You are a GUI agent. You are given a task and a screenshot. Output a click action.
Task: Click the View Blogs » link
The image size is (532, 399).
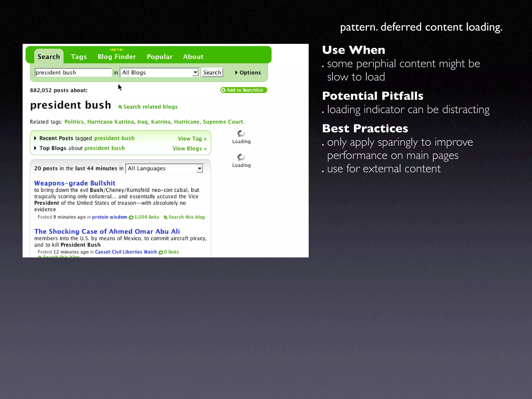click(190, 149)
